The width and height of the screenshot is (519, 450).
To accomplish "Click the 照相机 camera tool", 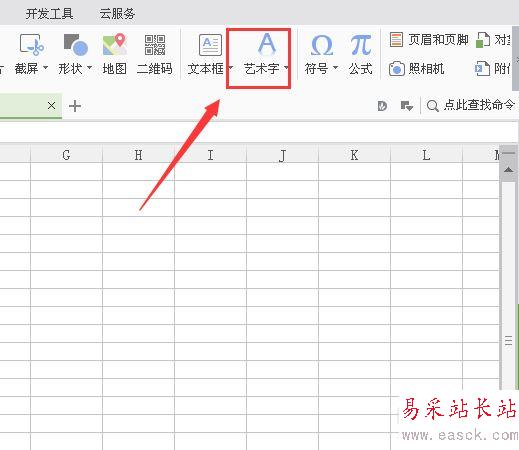I will [x=417, y=69].
